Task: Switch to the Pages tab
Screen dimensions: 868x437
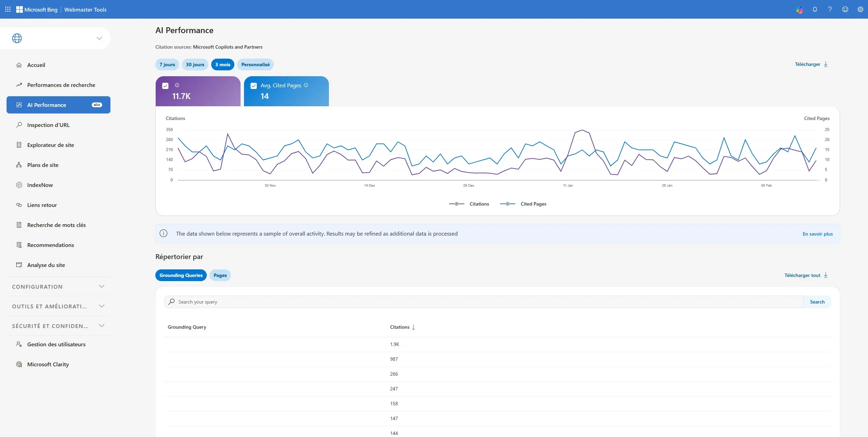Action: [220, 275]
